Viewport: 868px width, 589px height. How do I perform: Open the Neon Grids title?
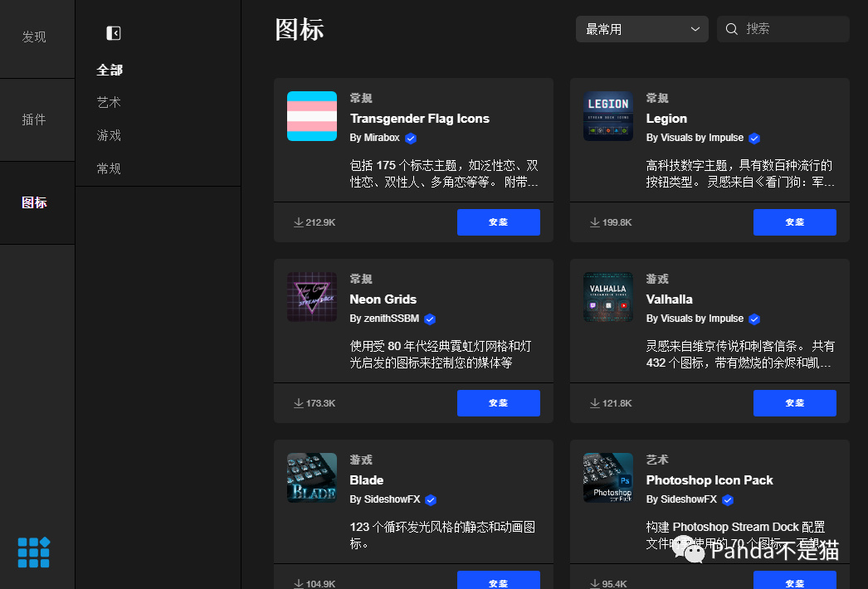(x=383, y=299)
